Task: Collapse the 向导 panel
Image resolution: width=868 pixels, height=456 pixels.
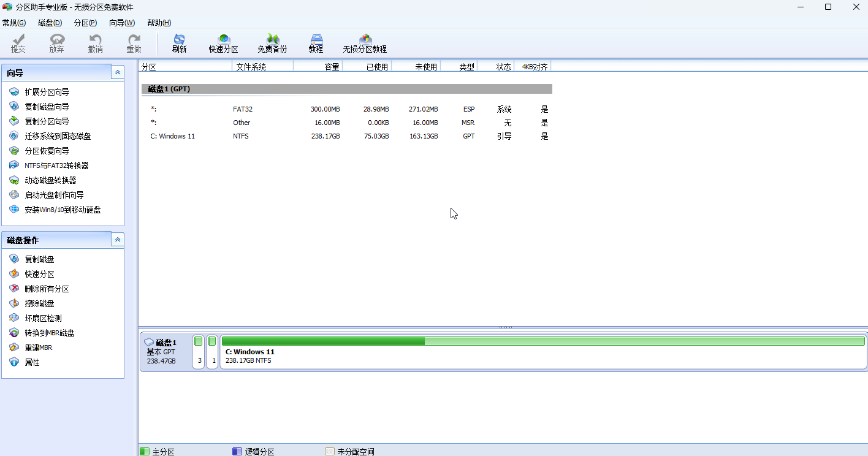Action: (x=117, y=73)
